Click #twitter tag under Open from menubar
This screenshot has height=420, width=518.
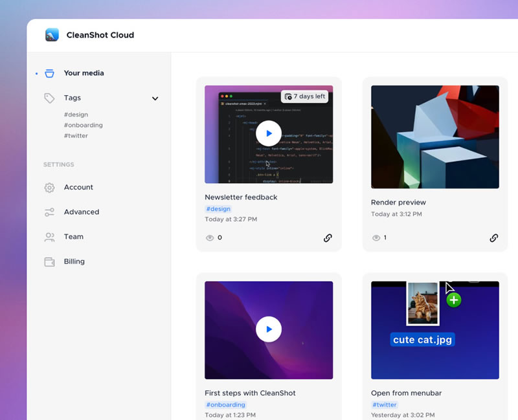(385, 404)
